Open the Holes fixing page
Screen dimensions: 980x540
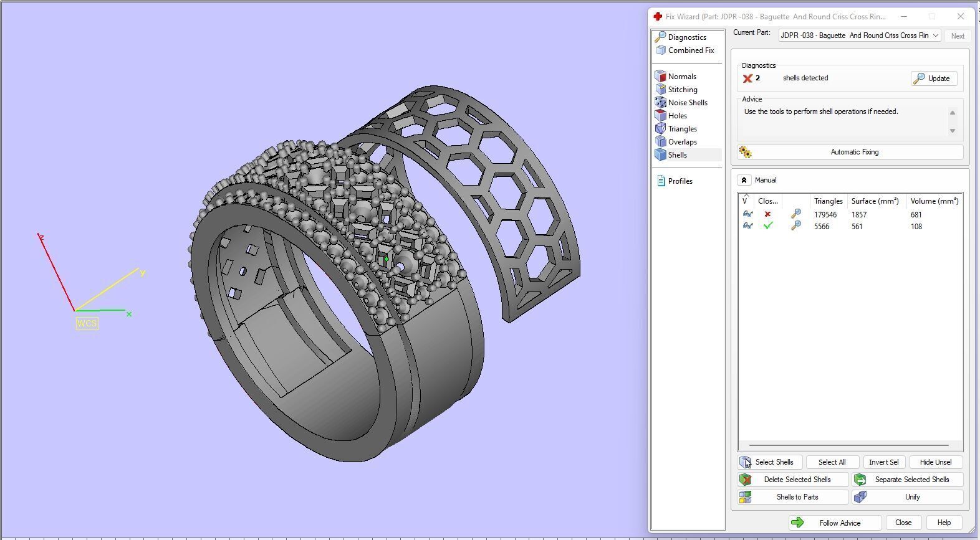(678, 116)
